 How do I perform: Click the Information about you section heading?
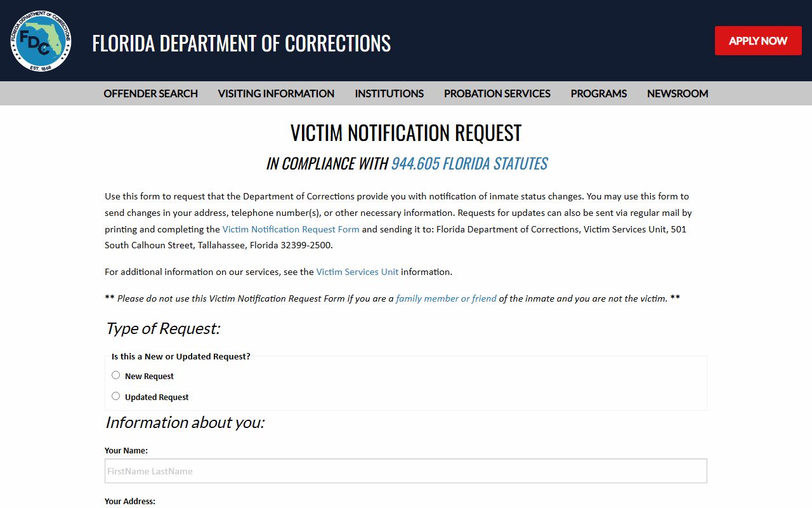click(185, 423)
